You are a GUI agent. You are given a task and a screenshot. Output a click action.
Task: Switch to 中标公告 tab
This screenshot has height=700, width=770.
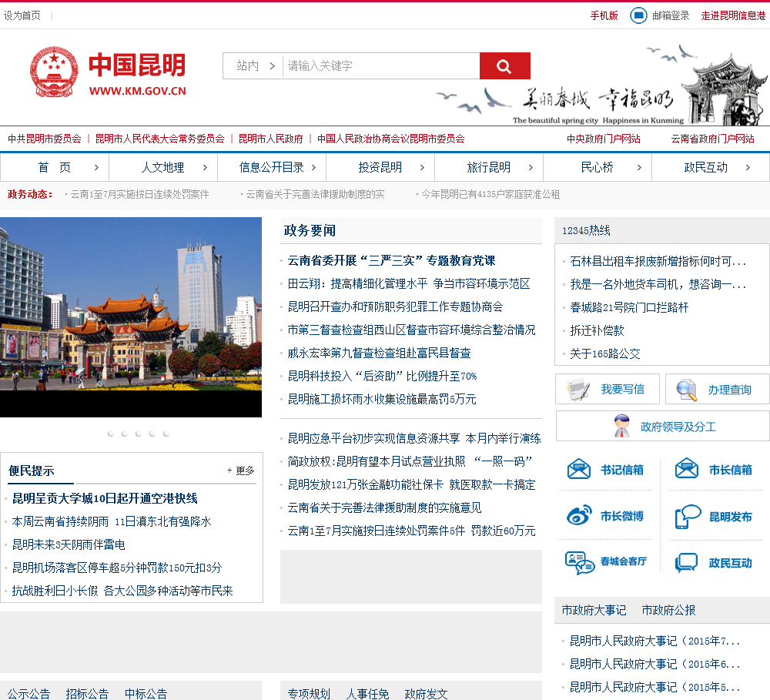[x=146, y=694]
